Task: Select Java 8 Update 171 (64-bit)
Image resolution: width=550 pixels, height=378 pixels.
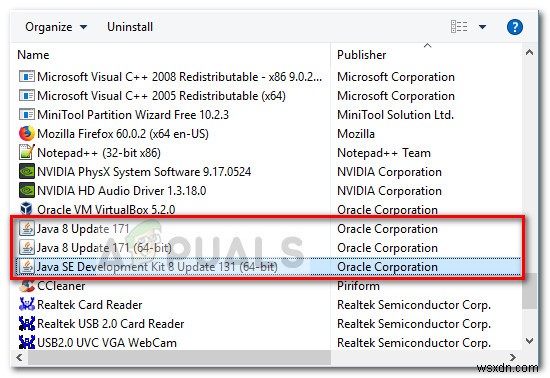Action: [x=104, y=248]
